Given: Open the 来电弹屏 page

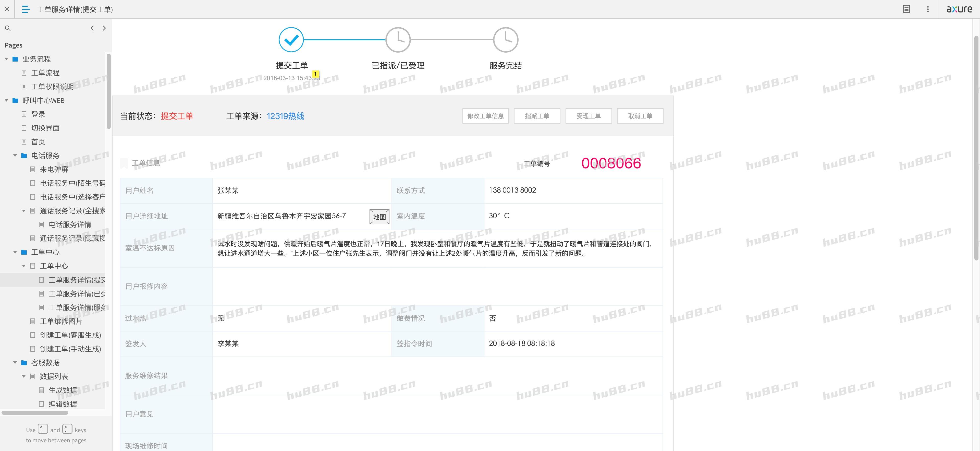Looking at the screenshot, I should click(54, 169).
